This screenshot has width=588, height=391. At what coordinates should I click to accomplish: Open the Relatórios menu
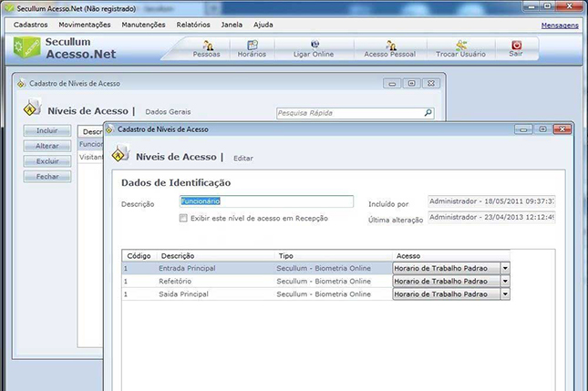tap(193, 25)
